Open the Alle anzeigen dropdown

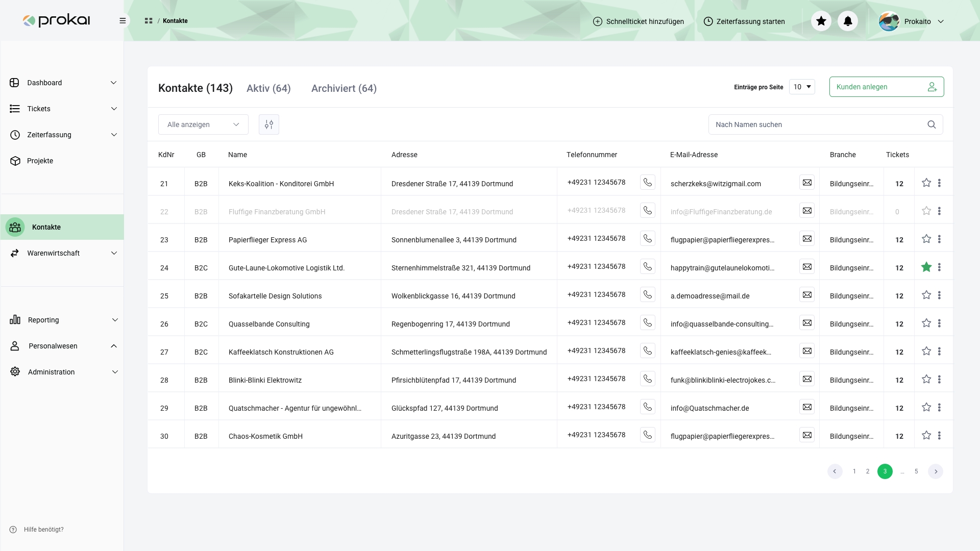coord(203,124)
